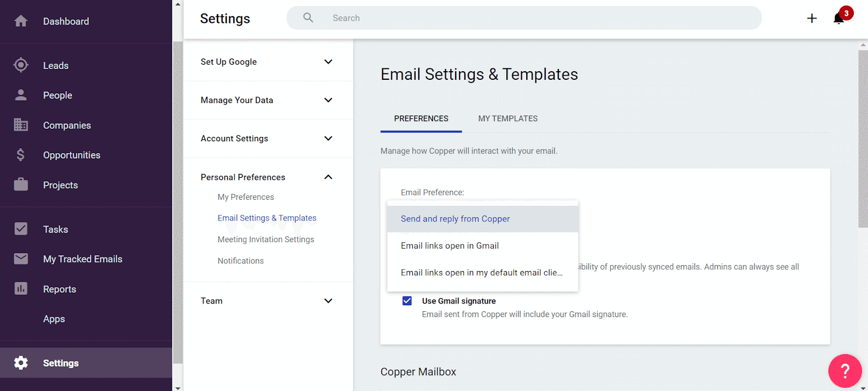Click the Use Gmail signature label
Screen dimensions: 868x391
pos(459,301)
